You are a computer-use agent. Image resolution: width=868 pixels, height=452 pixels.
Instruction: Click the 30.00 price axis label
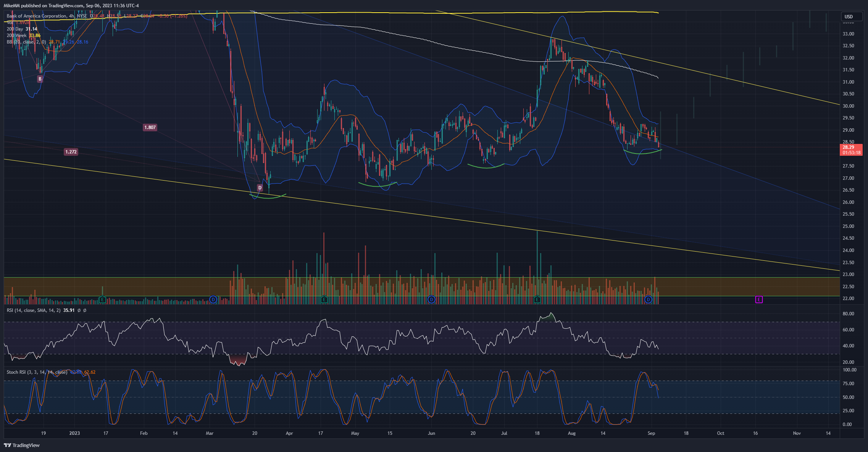(x=848, y=106)
